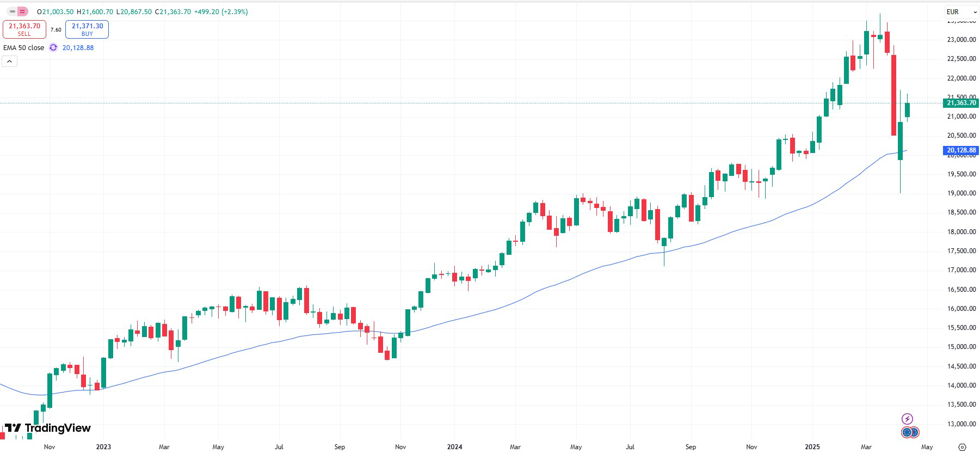Toggle the pink approximate-sign data indicator
The image size is (980, 453).
[x=22, y=11]
